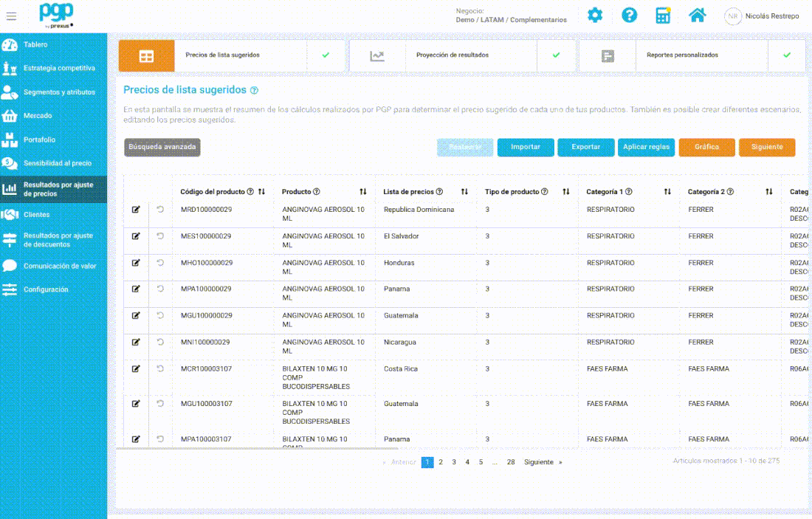Revert row MGU100003107 undo icon
This screenshot has width=812, height=519.
tap(160, 404)
